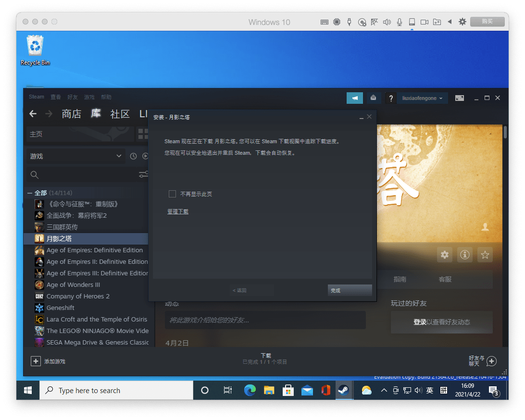Expand the 游戏 library filter dropdown

(75, 156)
